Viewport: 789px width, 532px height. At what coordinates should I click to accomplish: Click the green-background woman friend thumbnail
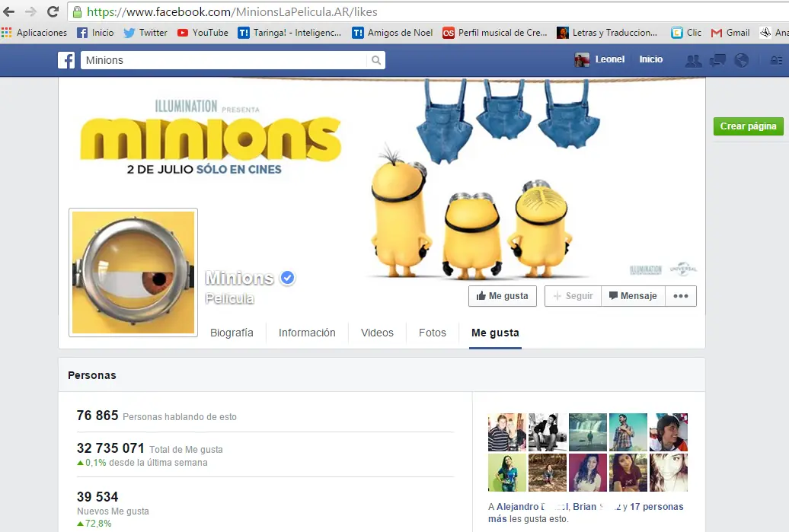pyautogui.click(x=507, y=473)
